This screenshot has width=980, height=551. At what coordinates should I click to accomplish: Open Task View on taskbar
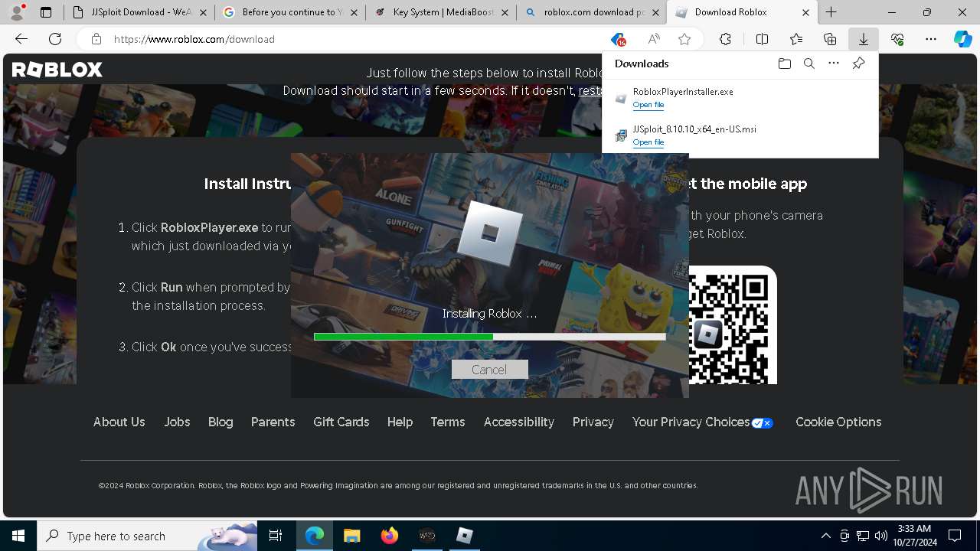[x=276, y=536]
